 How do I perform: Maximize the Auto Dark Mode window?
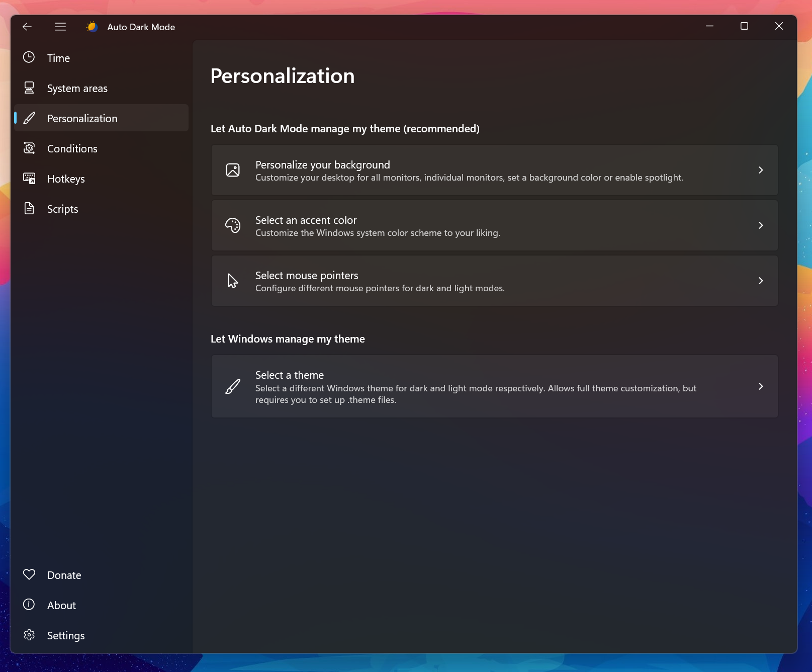pos(744,26)
